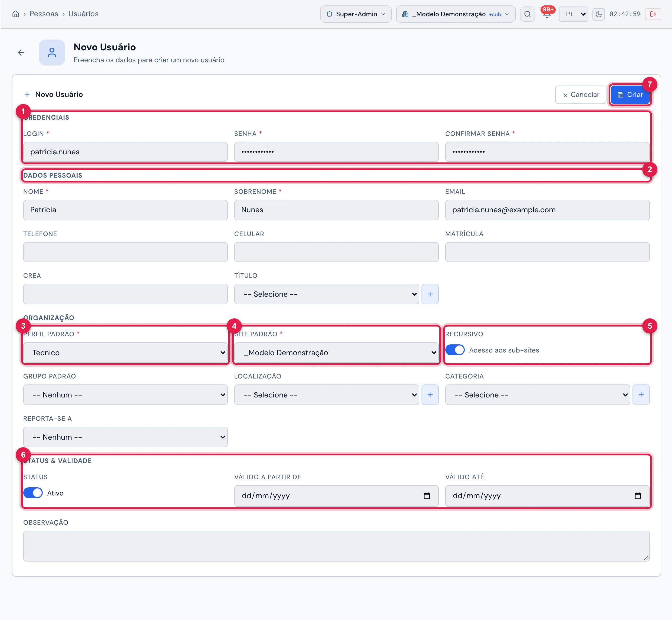Click the user avatar icon in header

52,53
